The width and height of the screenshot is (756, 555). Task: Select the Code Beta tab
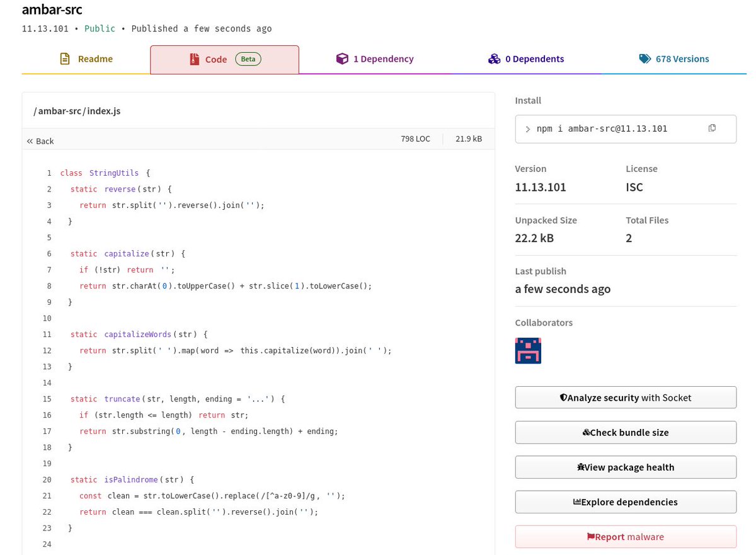[x=224, y=59]
